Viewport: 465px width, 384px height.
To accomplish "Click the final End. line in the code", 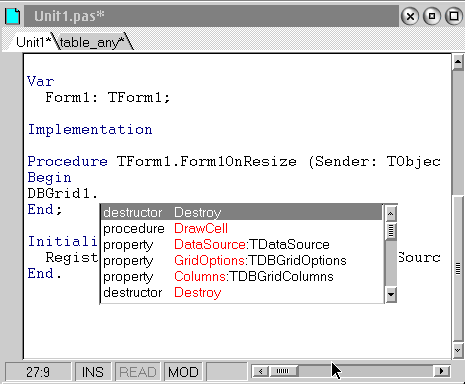I will [45, 273].
